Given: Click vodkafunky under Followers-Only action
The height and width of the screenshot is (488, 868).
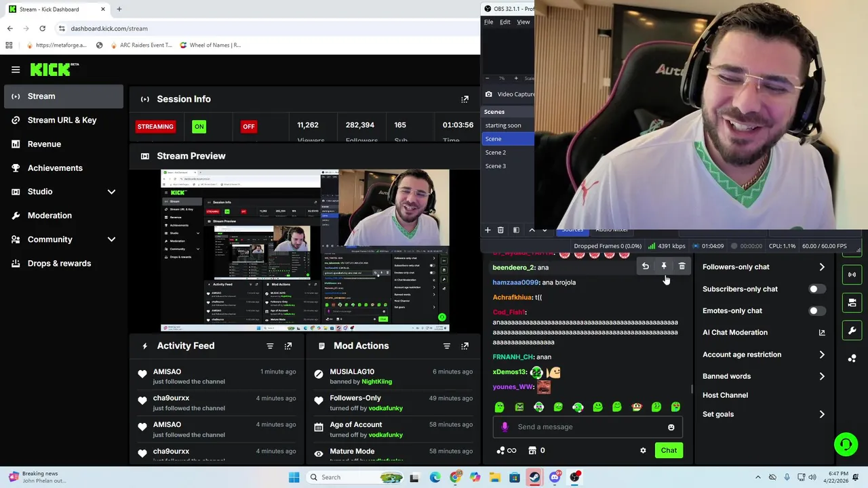Looking at the screenshot, I should tap(385, 408).
